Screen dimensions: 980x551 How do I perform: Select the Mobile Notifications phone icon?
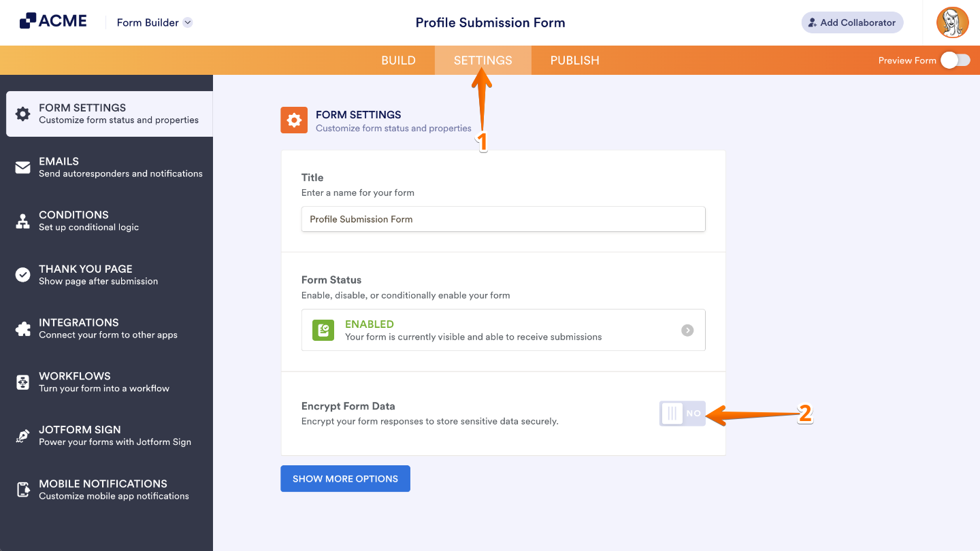(23, 489)
